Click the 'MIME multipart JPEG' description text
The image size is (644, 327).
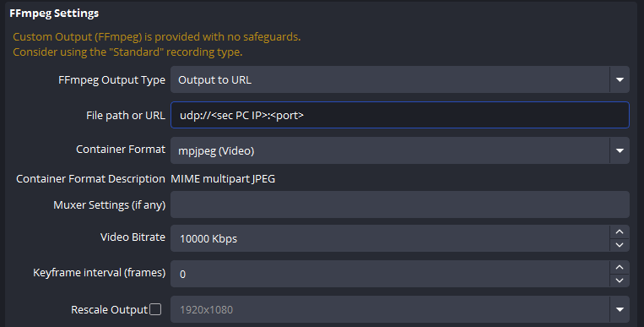[223, 179]
